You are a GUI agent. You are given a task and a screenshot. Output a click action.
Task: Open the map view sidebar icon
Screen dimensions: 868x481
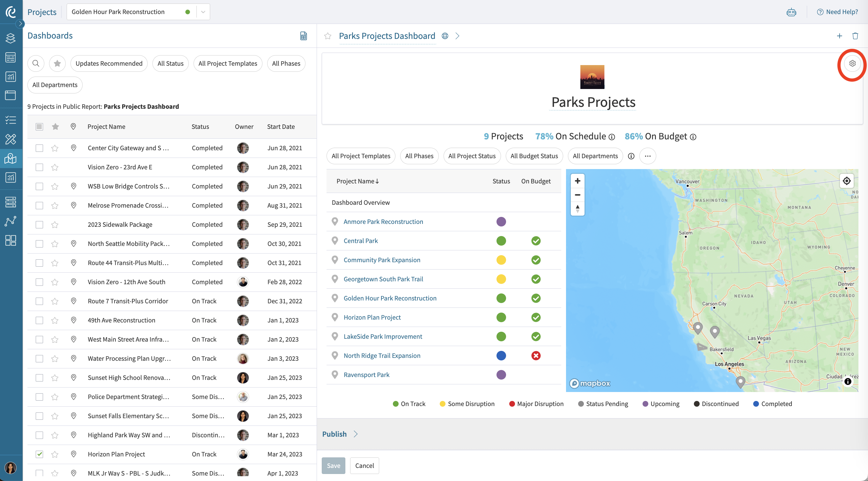tap(11, 158)
